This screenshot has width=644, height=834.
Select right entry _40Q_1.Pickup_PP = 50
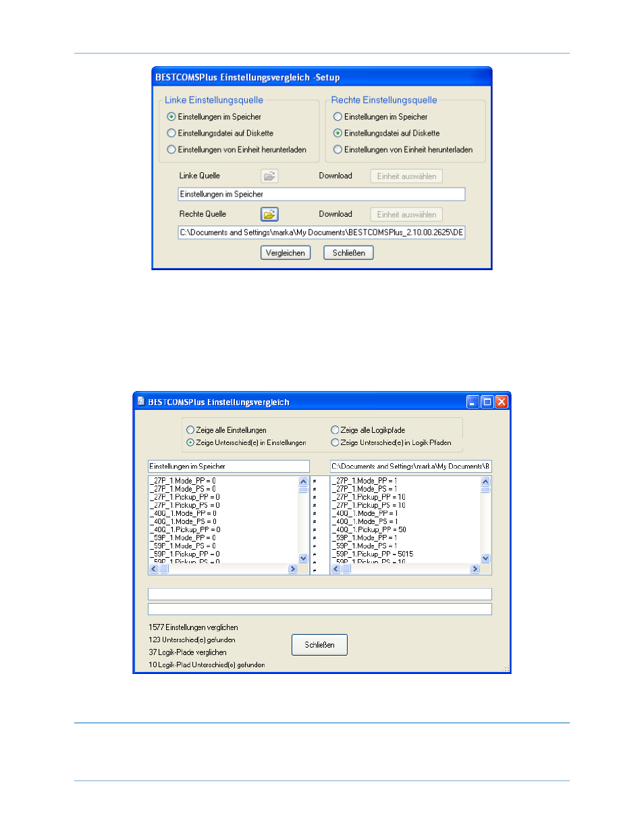pyautogui.click(x=369, y=530)
